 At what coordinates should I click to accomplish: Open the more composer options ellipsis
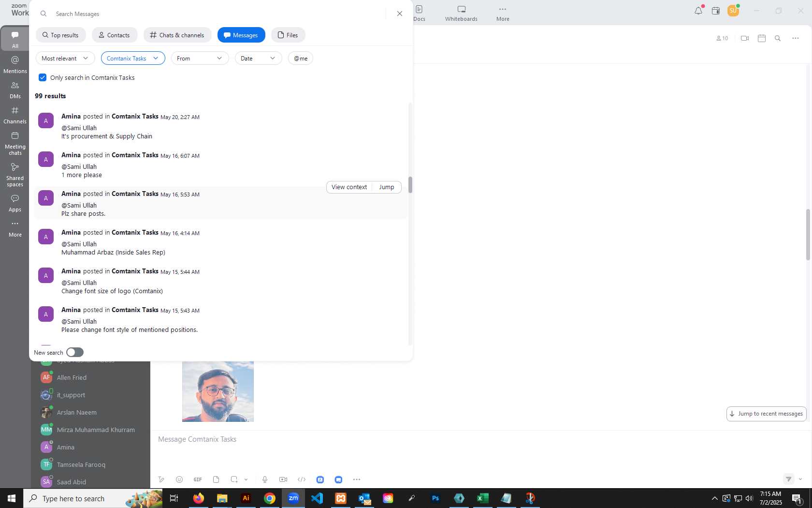(x=357, y=479)
